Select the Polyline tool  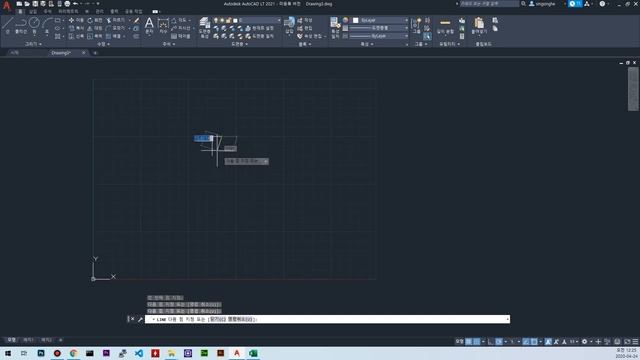20,25
